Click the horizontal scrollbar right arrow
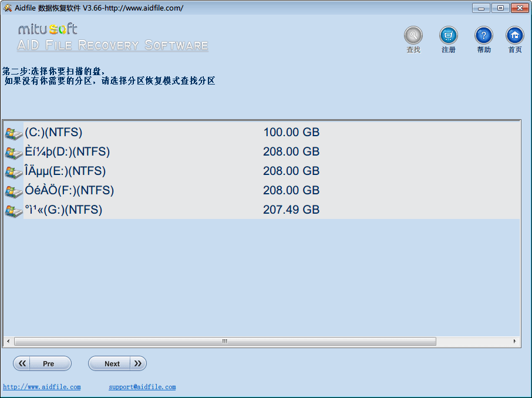 pyautogui.click(x=514, y=341)
